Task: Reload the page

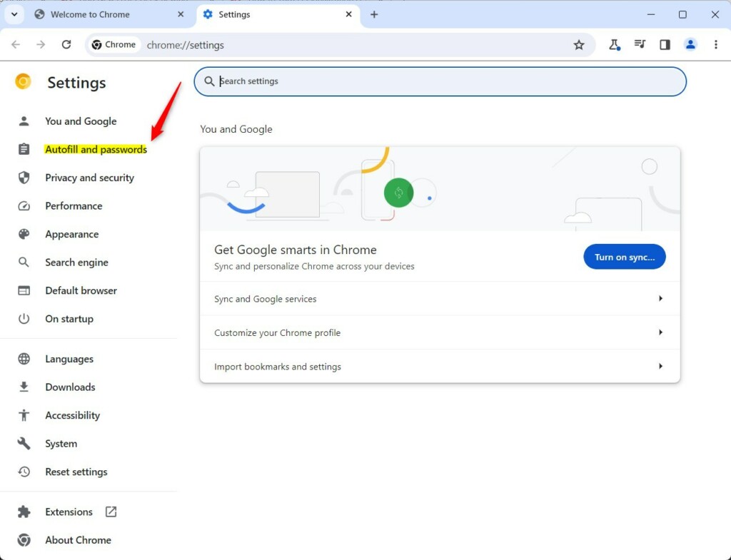Action: pyautogui.click(x=66, y=44)
